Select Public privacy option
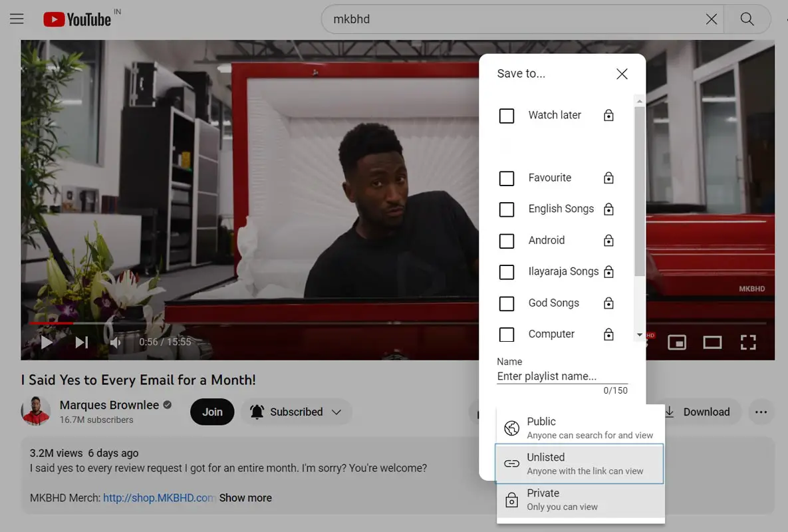Screen dimensions: 788x532 (580, 428)
